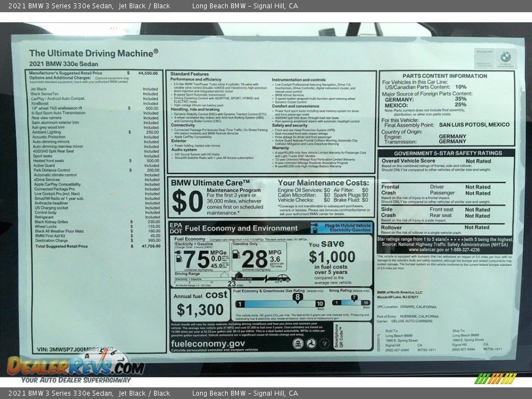This screenshot has height=399, width=532.
Task: Click the large $0 maintenance cost
Action: click(187, 202)
